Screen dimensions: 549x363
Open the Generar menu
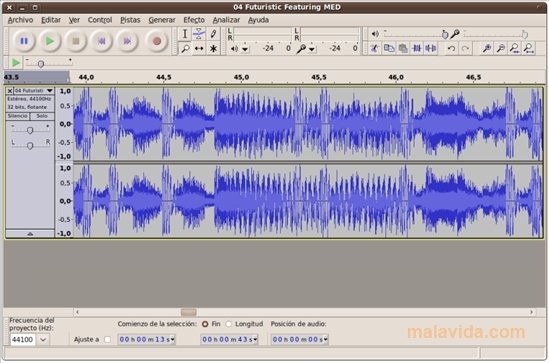(x=162, y=20)
